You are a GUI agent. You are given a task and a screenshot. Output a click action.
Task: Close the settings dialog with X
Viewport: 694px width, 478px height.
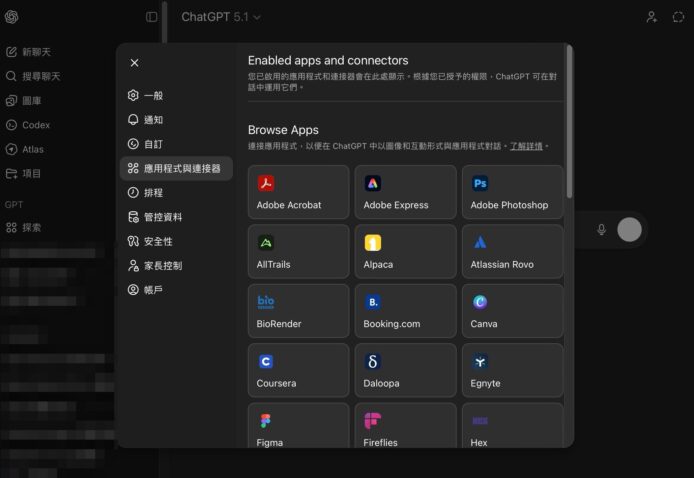point(135,63)
